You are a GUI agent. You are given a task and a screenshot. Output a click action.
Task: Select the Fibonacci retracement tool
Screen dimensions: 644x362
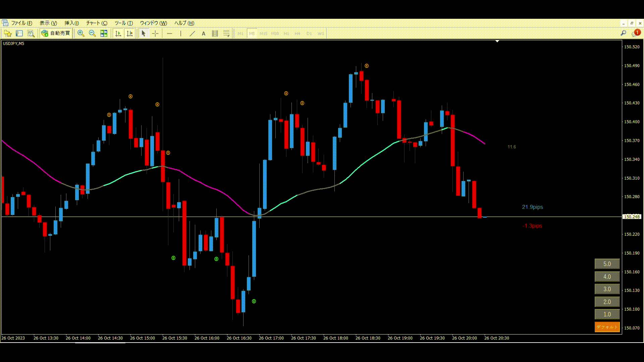point(226,33)
